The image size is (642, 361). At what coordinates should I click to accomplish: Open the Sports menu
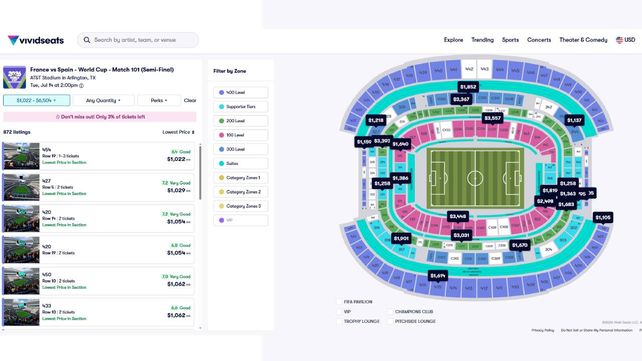[x=510, y=40]
